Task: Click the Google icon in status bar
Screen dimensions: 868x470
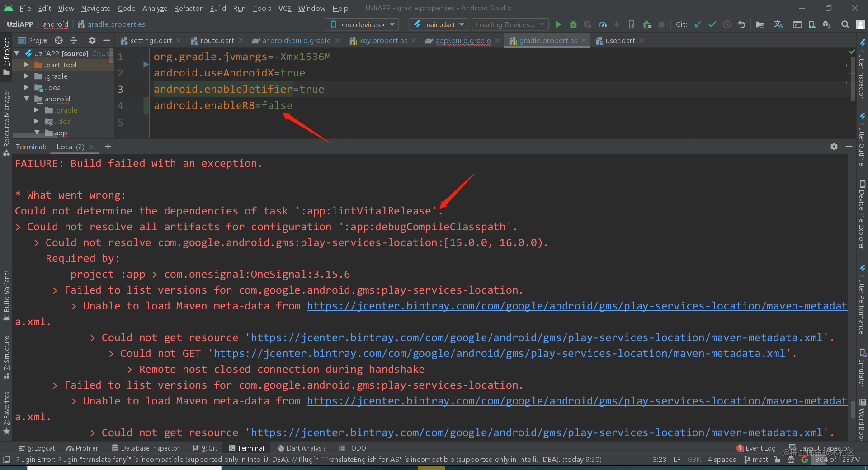Action: [805, 460]
